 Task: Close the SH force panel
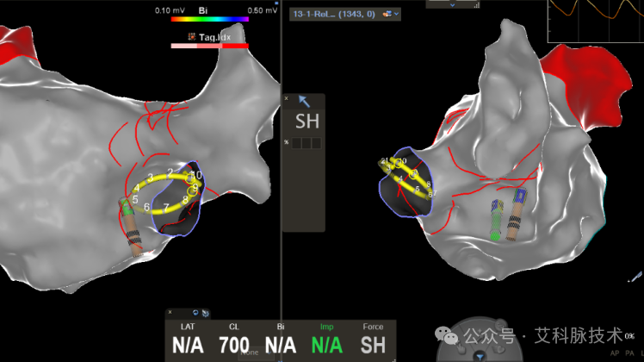point(286,98)
